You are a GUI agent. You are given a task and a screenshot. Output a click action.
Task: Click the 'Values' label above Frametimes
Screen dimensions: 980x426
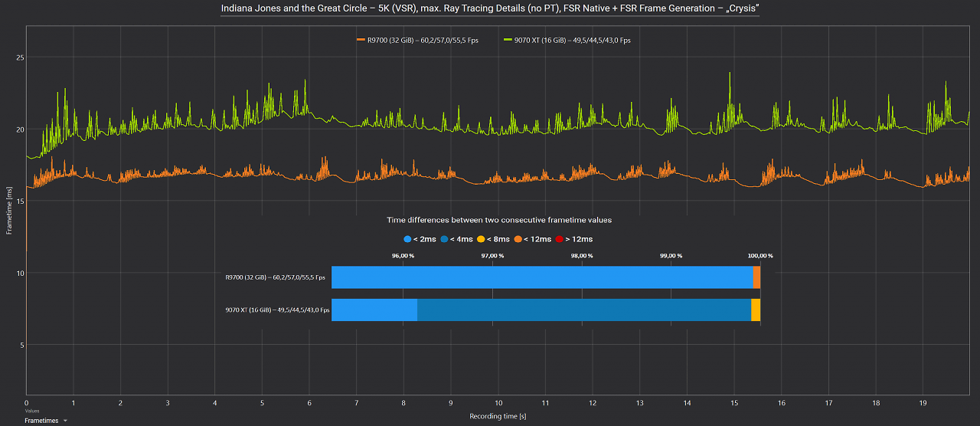pos(31,411)
